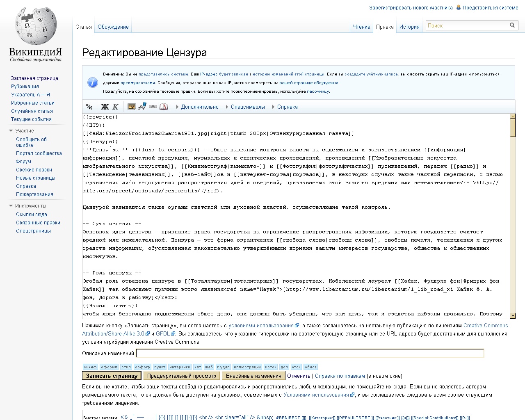Focus the Описание изменений input field
Screen dimensions: 525x420
tap(310, 353)
